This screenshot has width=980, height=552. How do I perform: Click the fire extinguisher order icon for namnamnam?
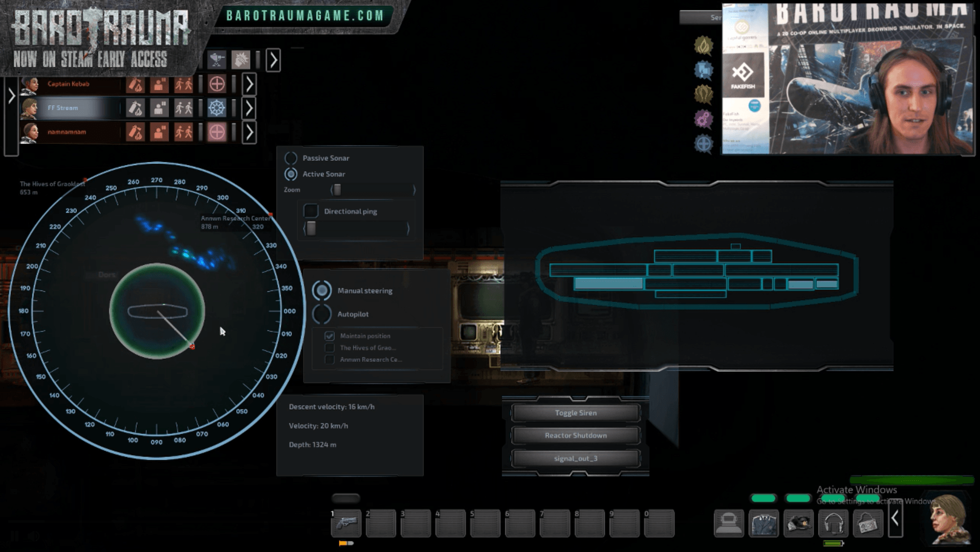pyautogui.click(x=135, y=132)
